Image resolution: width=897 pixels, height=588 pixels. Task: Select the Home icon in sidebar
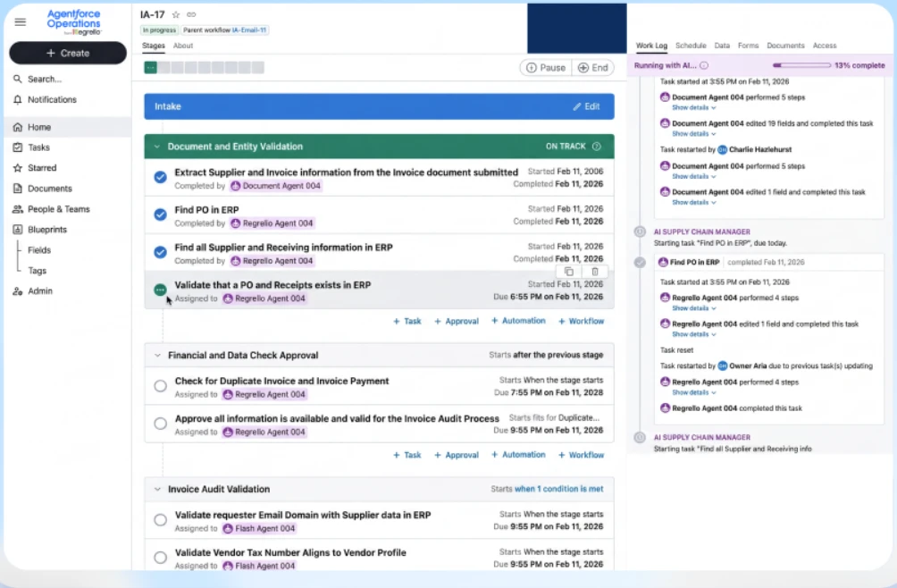pyautogui.click(x=18, y=127)
